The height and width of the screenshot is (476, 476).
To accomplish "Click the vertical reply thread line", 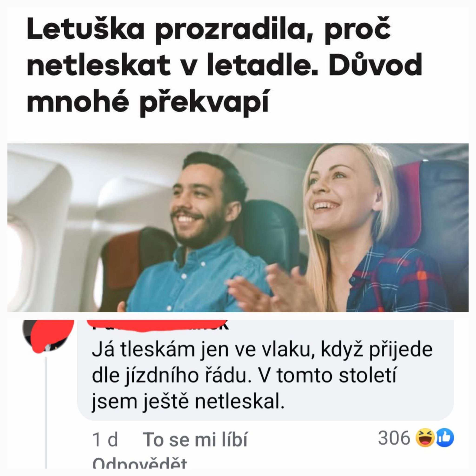I will point(45,409).
